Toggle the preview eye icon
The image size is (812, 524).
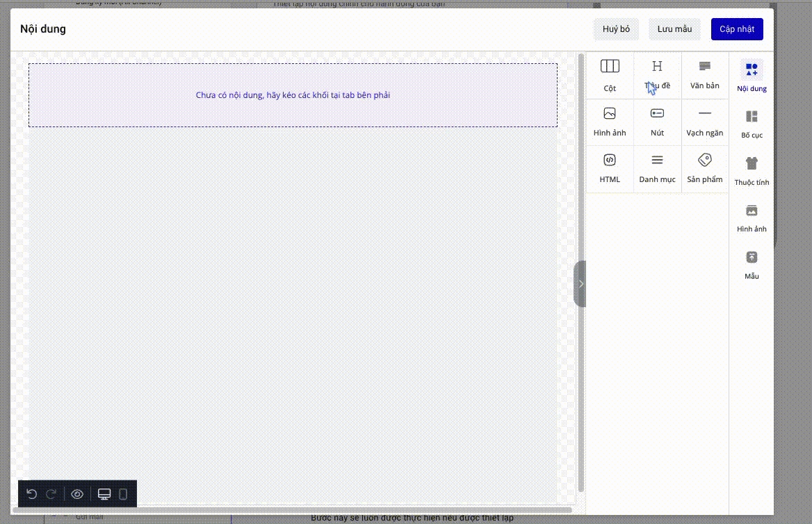point(77,494)
